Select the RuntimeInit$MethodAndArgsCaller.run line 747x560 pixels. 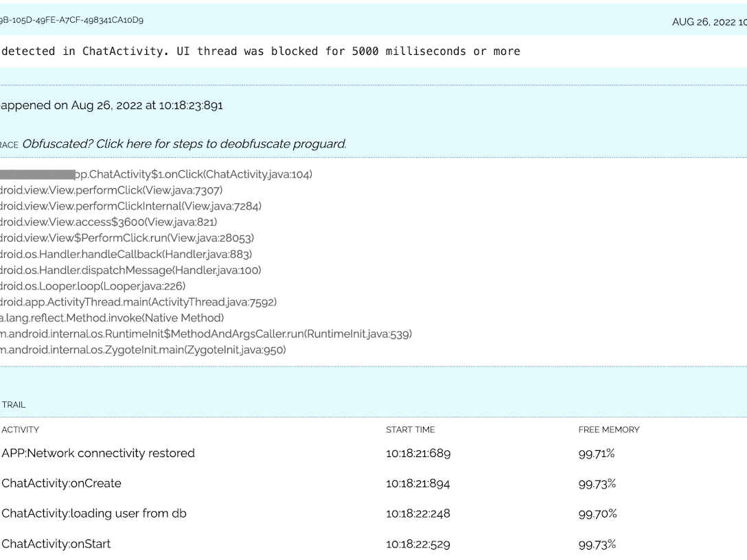(x=206, y=334)
